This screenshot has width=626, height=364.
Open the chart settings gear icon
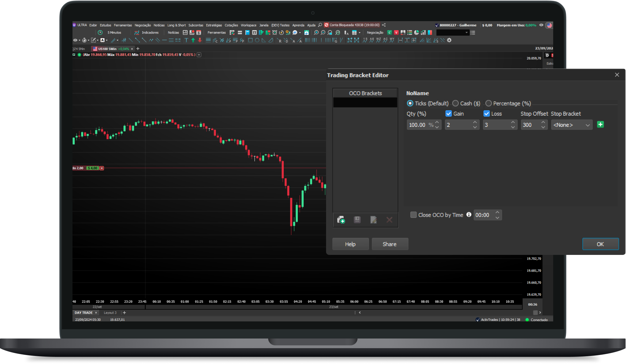click(449, 40)
